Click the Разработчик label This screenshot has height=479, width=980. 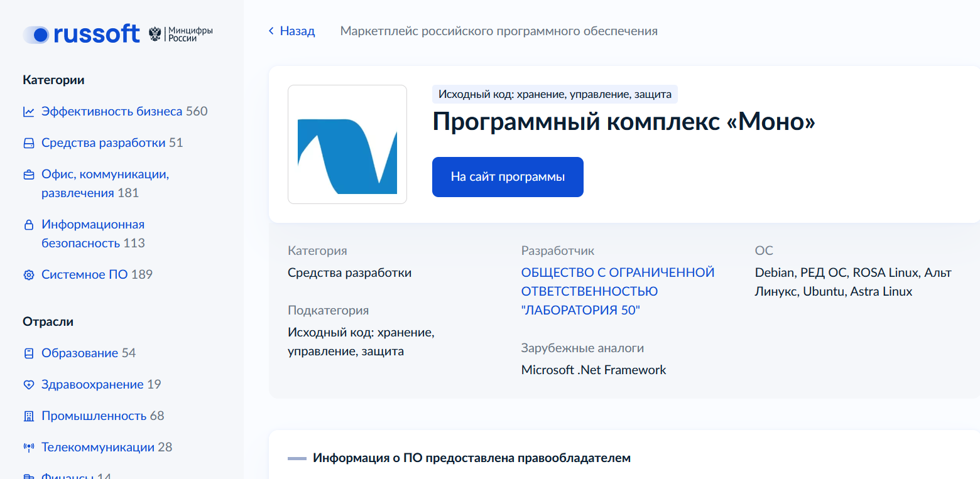[x=557, y=250]
